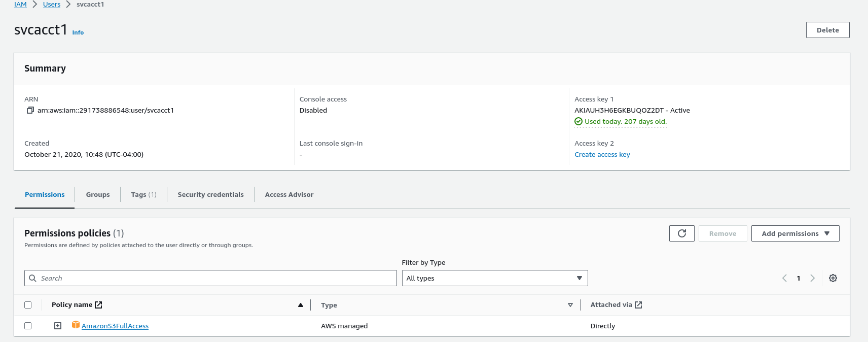Click the Delete user button
Image resolution: width=868 pixels, height=342 pixels.
(x=827, y=30)
